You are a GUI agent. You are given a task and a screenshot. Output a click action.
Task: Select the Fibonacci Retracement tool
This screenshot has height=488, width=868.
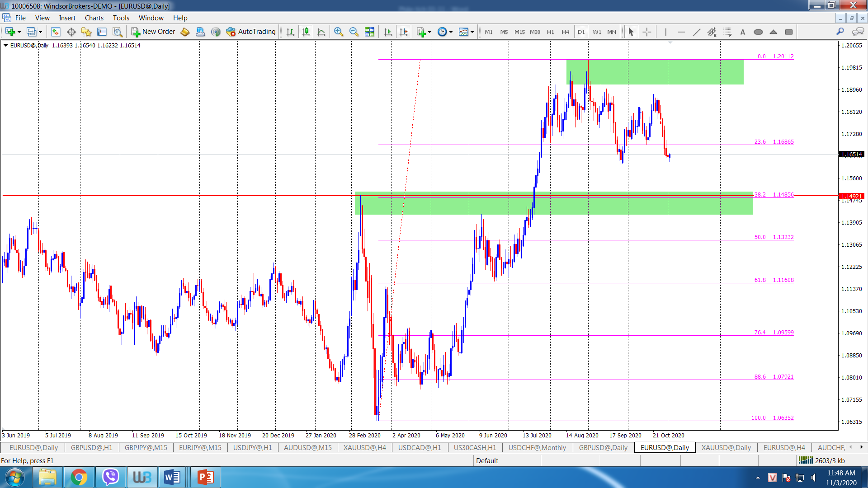pos(727,32)
